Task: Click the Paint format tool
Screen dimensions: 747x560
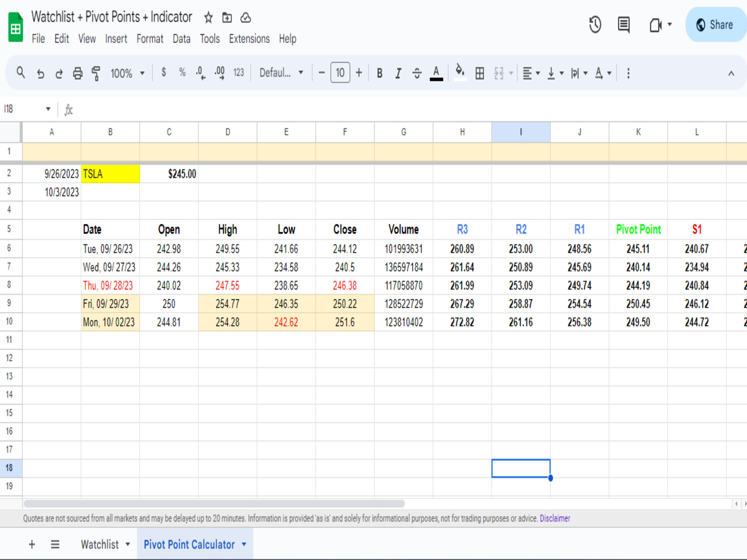Action: [96, 73]
